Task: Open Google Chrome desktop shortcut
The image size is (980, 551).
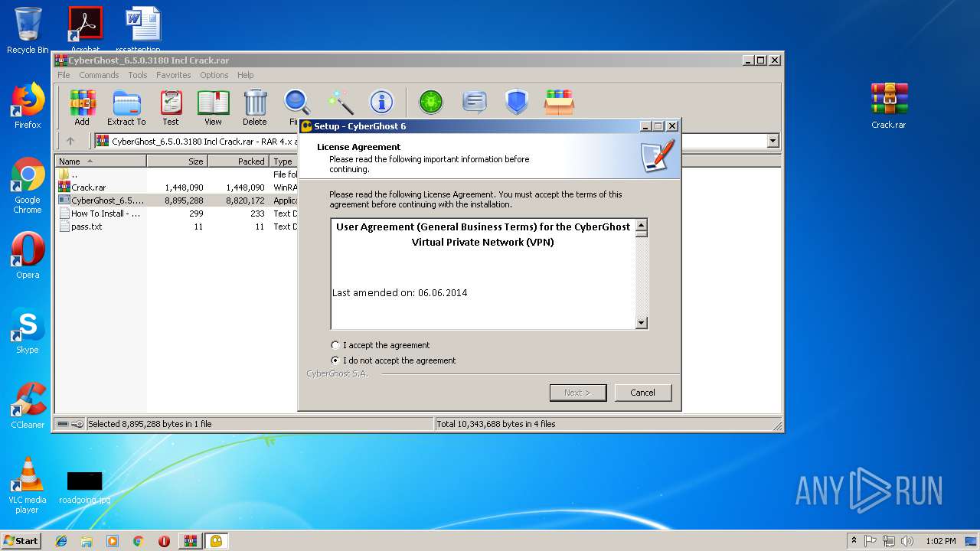Action: tap(28, 186)
